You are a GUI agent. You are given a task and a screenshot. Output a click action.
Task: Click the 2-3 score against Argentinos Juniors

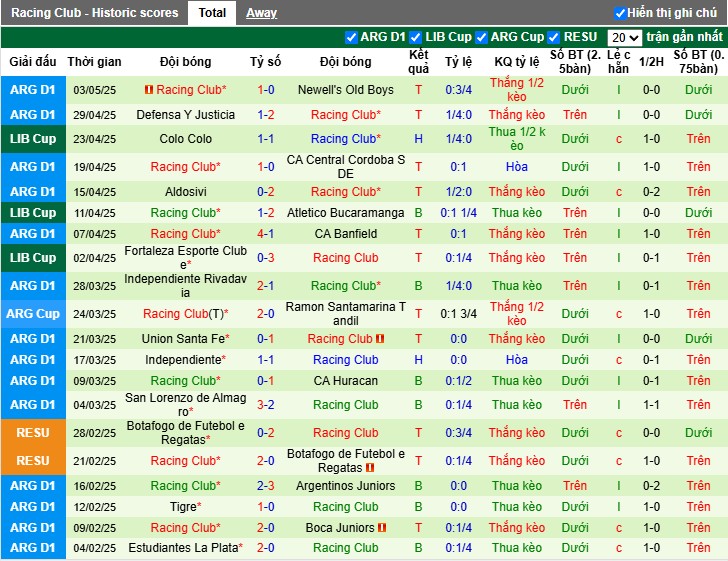click(266, 486)
